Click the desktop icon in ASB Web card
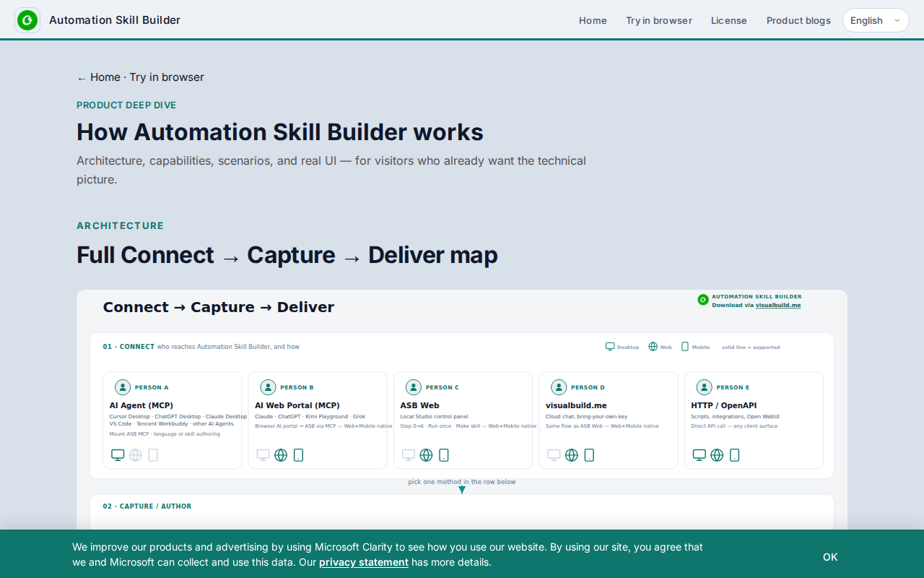 click(409, 455)
